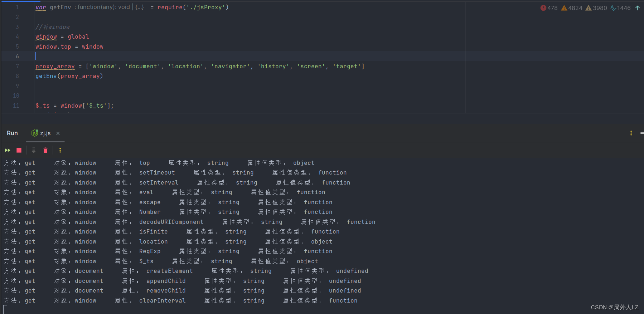Show 3980 weak warnings indicator
The height and width of the screenshot is (314, 644).
click(596, 8)
